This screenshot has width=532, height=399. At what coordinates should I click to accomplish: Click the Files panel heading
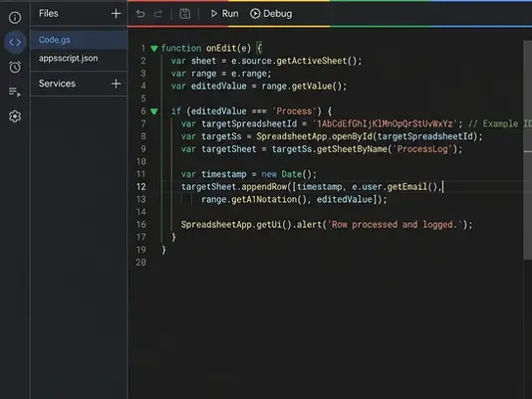point(49,14)
